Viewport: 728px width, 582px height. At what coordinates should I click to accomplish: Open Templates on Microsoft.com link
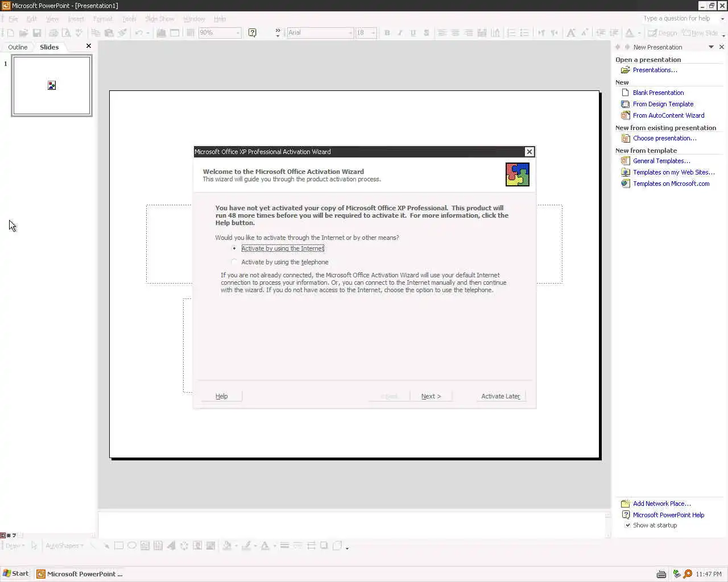(x=671, y=184)
